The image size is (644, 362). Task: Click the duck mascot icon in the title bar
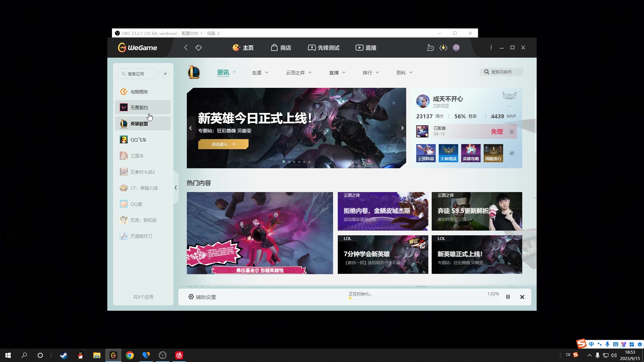pos(430,48)
